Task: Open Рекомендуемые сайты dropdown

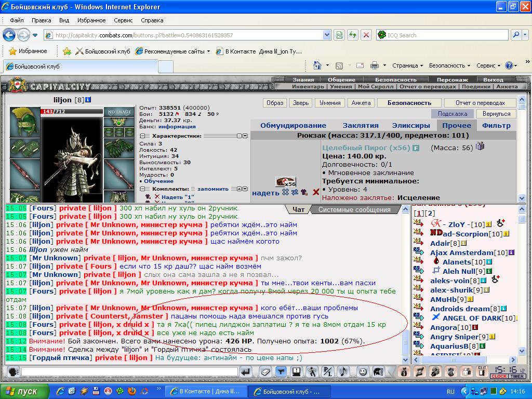Action: (x=172, y=51)
